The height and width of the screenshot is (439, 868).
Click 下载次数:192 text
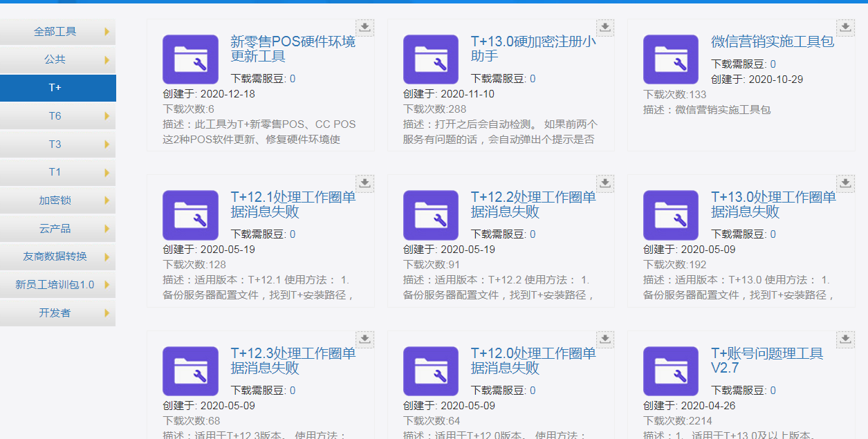[x=675, y=265]
